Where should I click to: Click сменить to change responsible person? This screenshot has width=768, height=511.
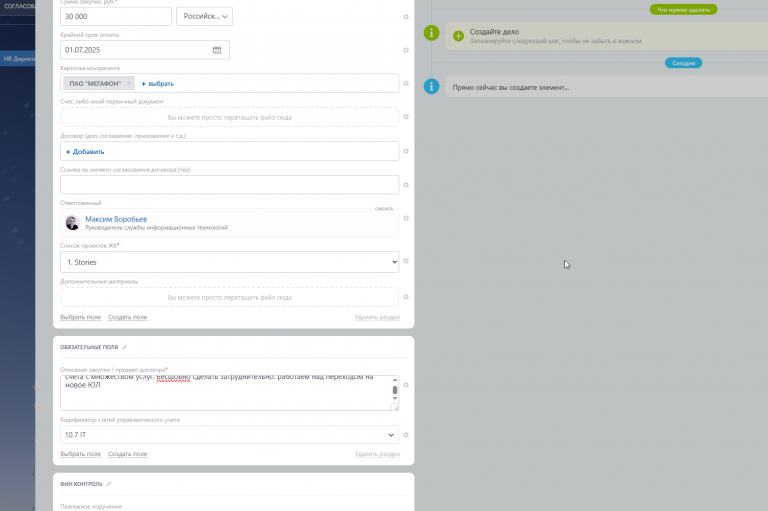pos(384,209)
